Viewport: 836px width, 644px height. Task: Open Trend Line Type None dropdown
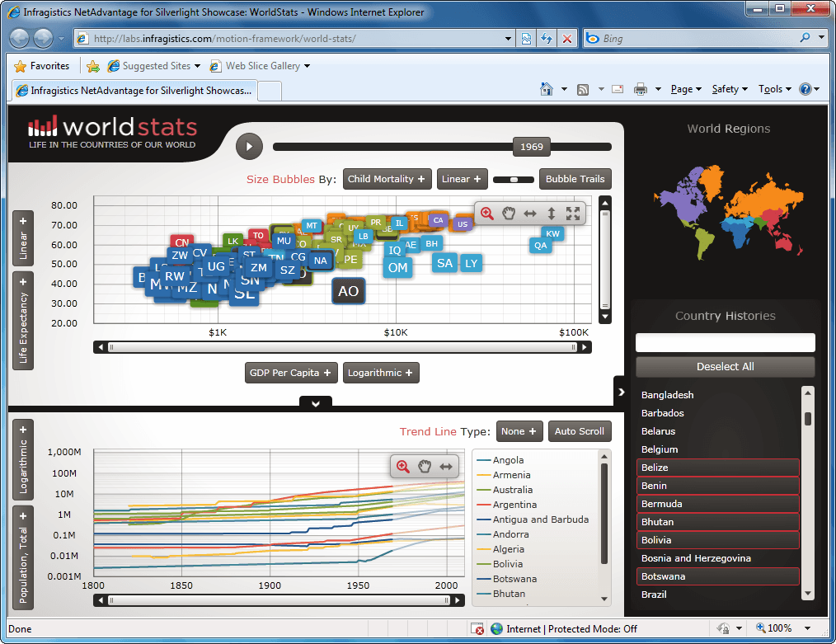pyautogui.click(x=519, y=431)
